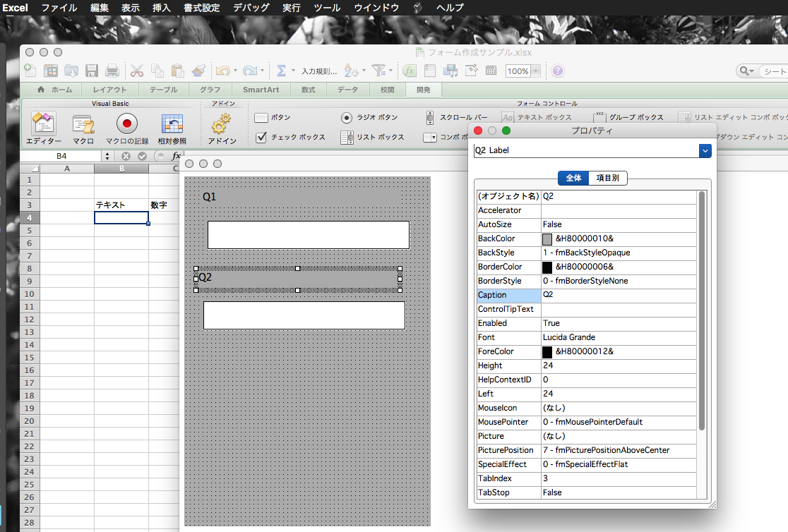788x532 pixels.
Task: Click the printer icon in toolbar
Action: pos(112,71)
